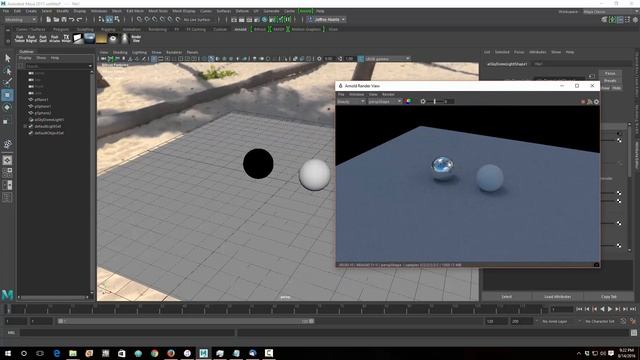
Task: Create an Arnold SkyDome light from the shelf
Action: [x=89, y=38]
